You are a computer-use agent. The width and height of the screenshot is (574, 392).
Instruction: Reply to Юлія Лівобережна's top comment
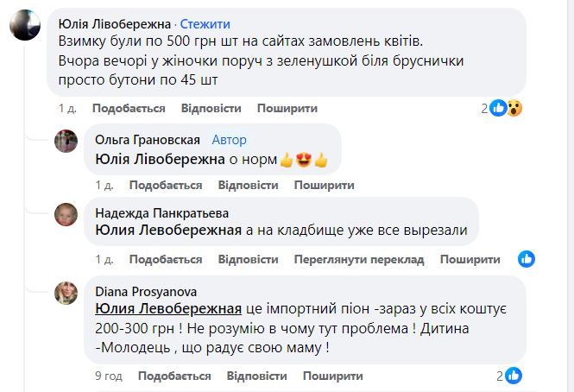[211, 109]
